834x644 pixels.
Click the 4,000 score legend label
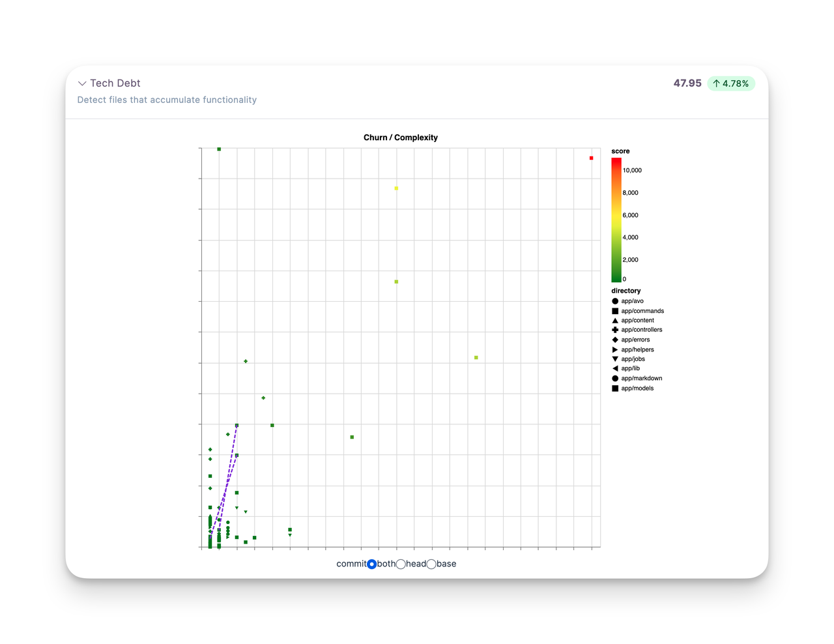click(631, 237)
